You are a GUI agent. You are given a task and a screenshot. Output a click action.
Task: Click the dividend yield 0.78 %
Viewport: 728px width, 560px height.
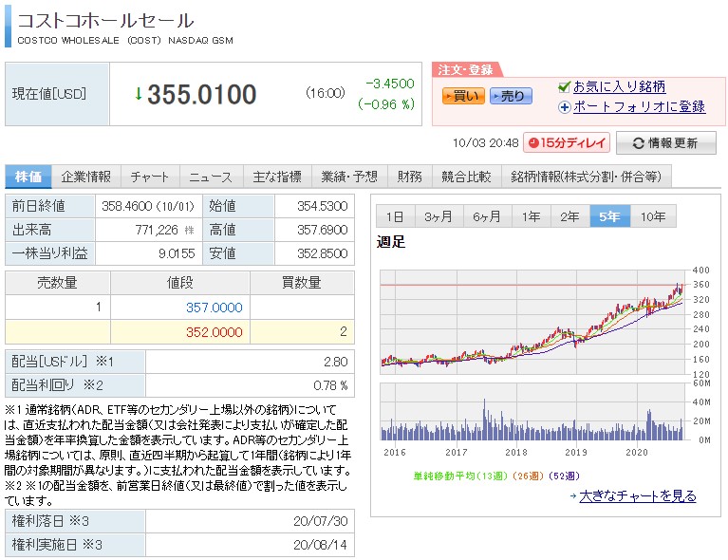[330, 385]
